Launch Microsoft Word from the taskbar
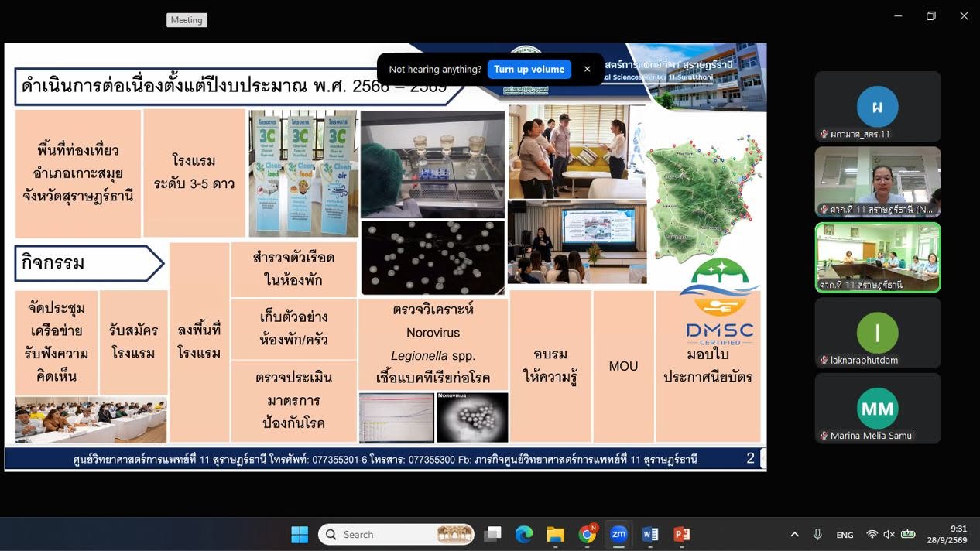 click(x=650, y=534)
